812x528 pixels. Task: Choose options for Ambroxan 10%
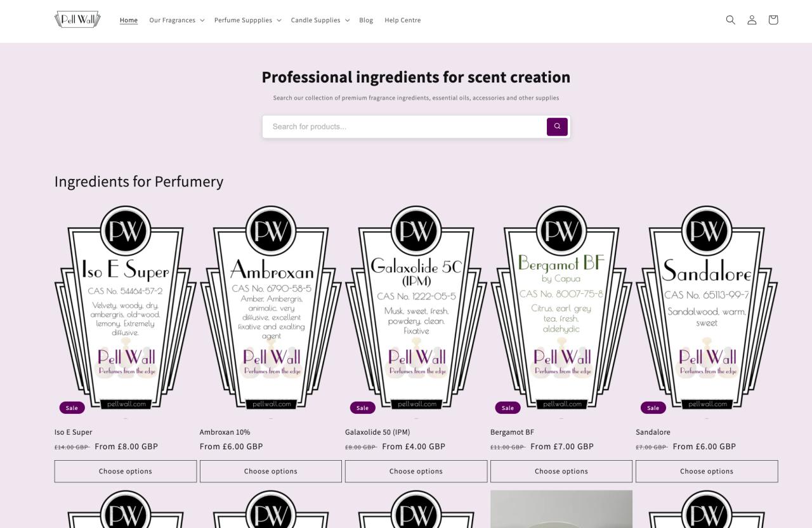tap(271, 472)
